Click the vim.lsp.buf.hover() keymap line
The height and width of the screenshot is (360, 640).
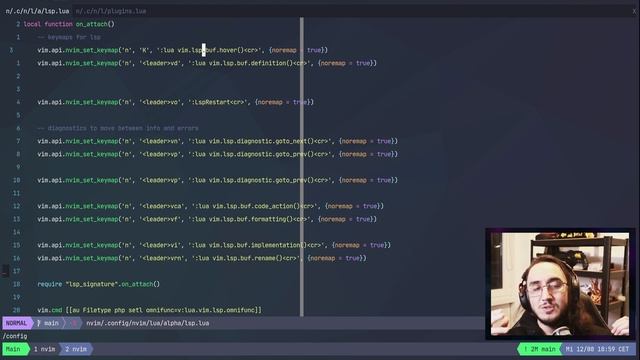pos(182,50)
